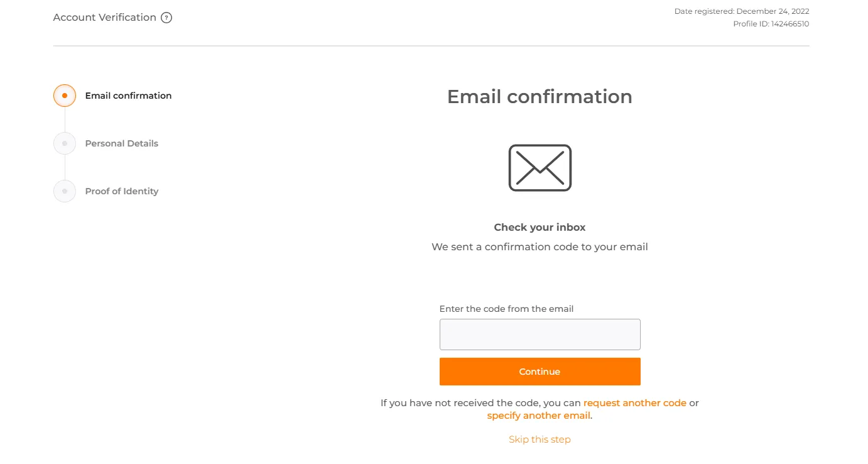Click the sent confirmation code message

click(x=540, y=247)
